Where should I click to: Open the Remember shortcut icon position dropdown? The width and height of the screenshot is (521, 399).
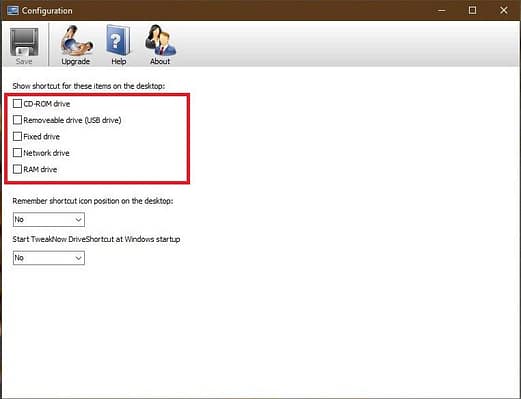pos(49,219)
